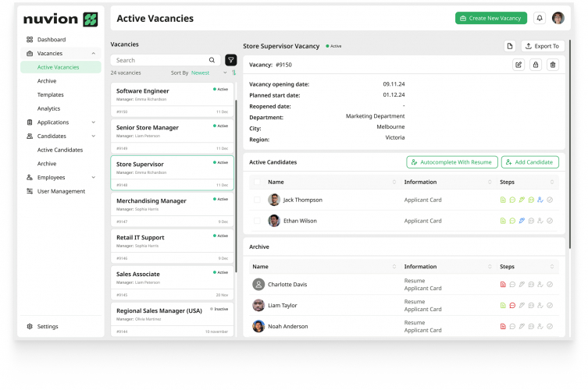The width and height of the screenshot is (588, 390).
Task: Click Jack Thompson's first chat bubble step icon
Action: 512,200
